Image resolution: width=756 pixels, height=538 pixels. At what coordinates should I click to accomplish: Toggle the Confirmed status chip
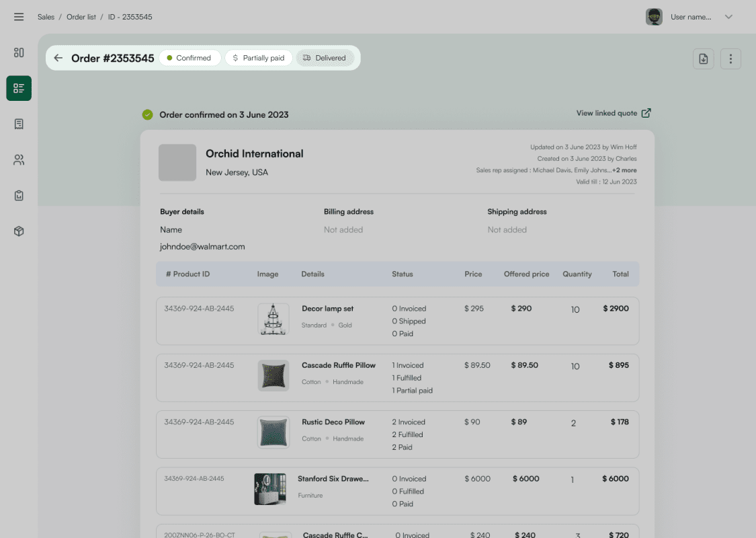[190, 58]
